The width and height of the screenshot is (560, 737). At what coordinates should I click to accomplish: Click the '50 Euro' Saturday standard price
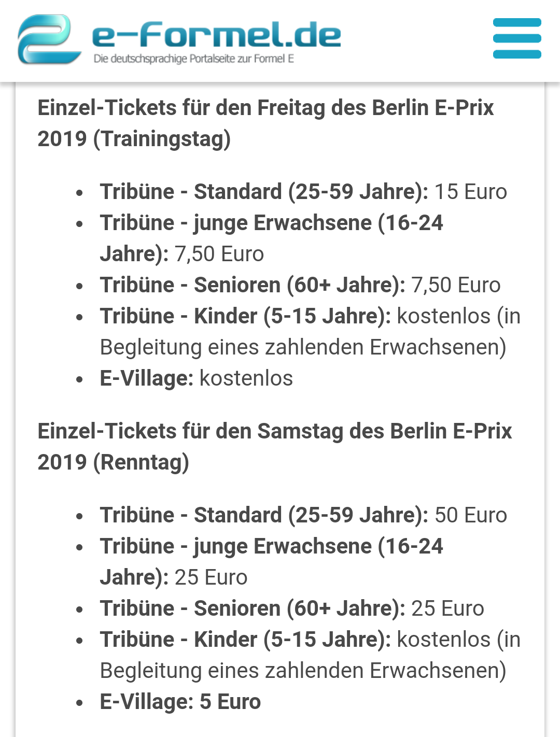pyautogui.click(x=470, y=515)
